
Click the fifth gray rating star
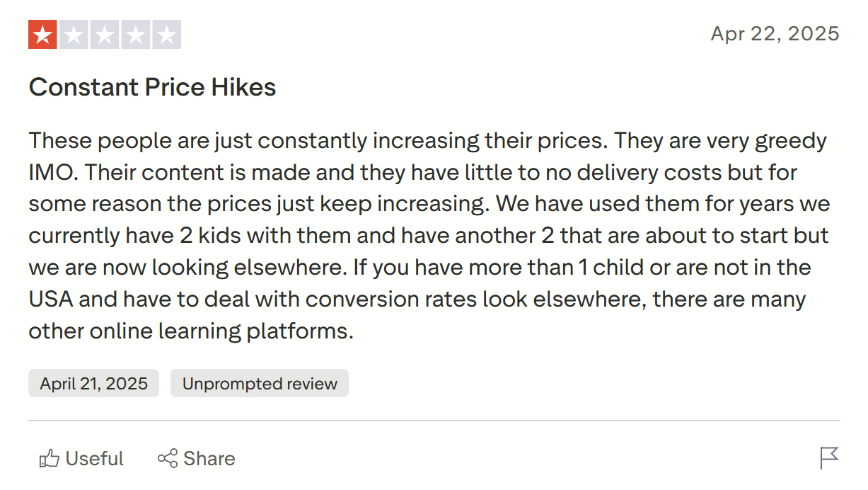(167, 35)
